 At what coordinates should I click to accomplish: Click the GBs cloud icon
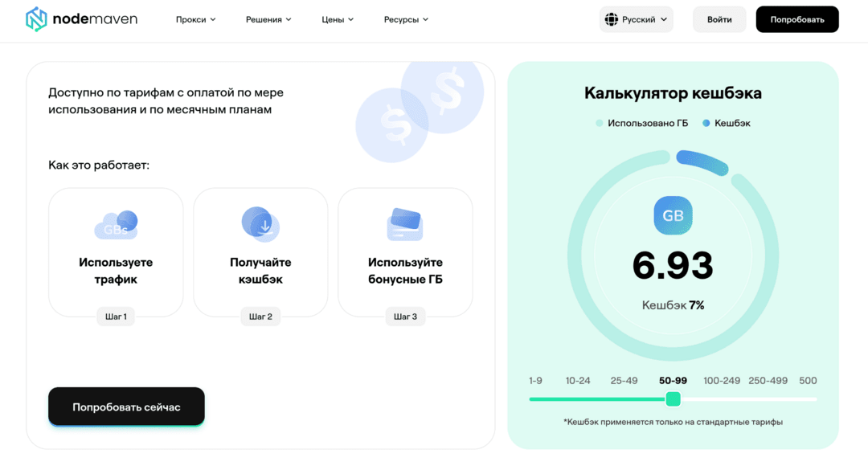click(x=116, y=225)
